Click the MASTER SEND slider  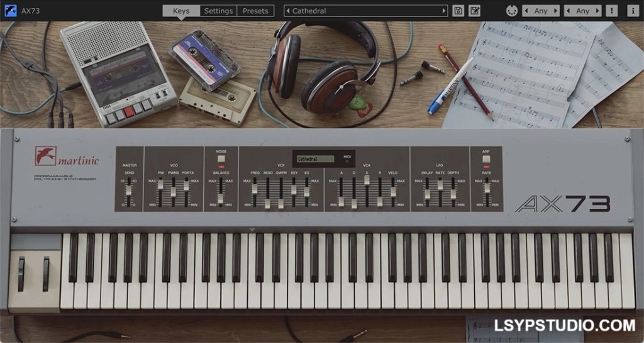point(128,190)
